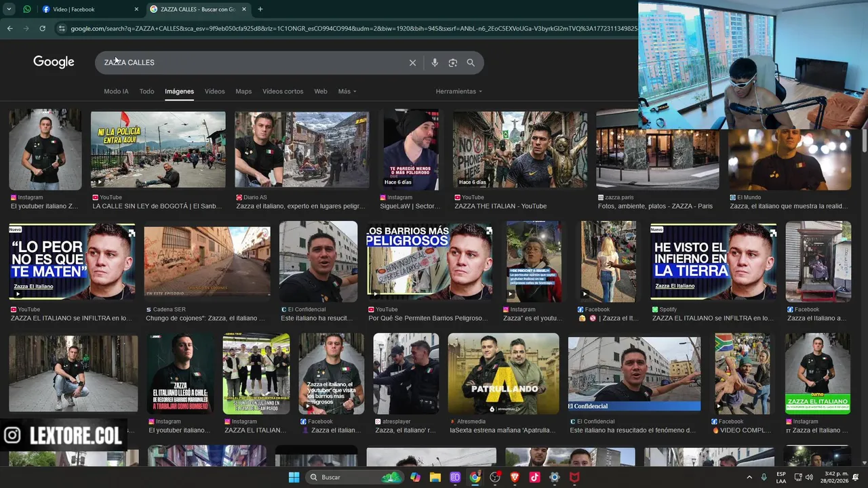Open the Windows Start menu
868x488 pixels.
click(x=294, y=477)
